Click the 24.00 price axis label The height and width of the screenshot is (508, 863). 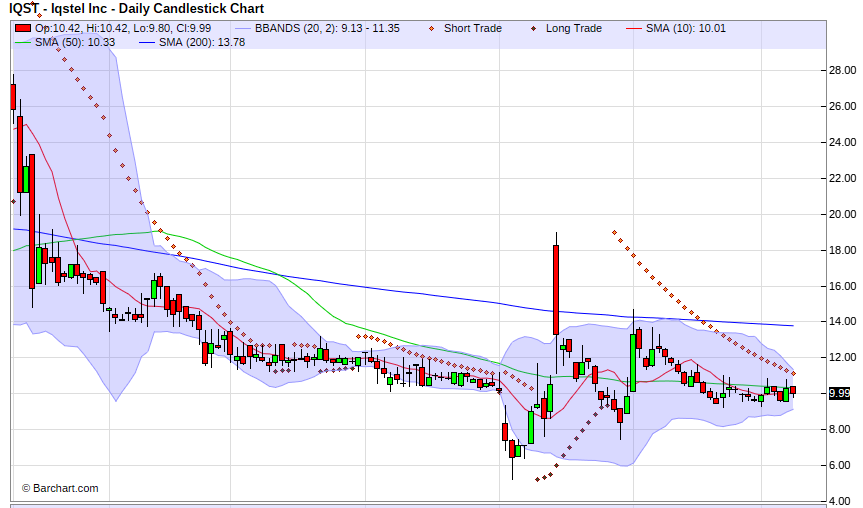point(843,143)
